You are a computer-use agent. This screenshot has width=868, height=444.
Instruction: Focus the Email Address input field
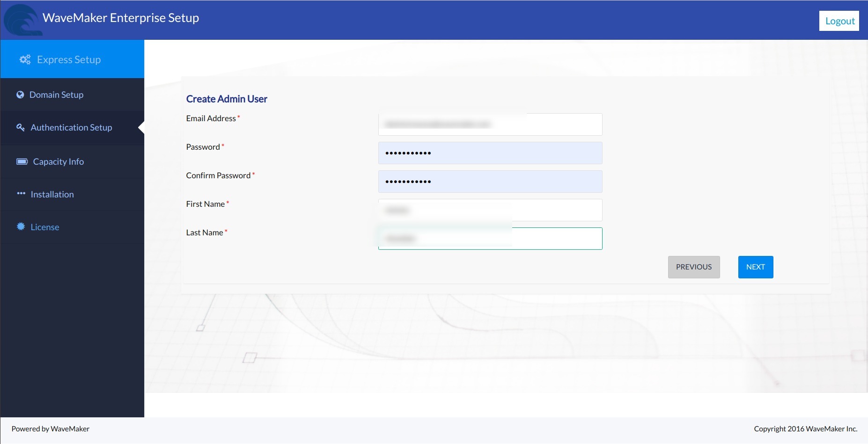490,124
